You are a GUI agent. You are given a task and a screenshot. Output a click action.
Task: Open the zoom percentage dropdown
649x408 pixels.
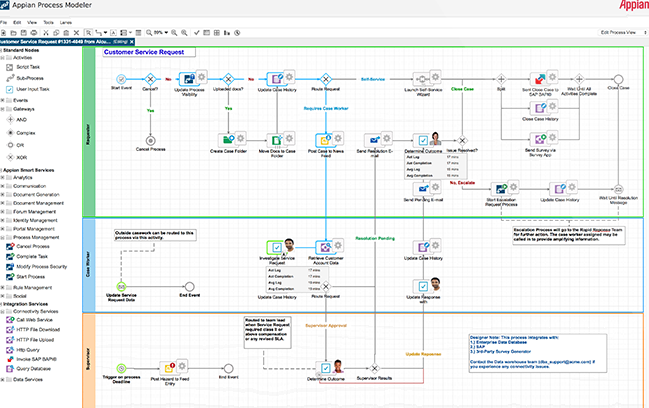(x=160, y=31)
